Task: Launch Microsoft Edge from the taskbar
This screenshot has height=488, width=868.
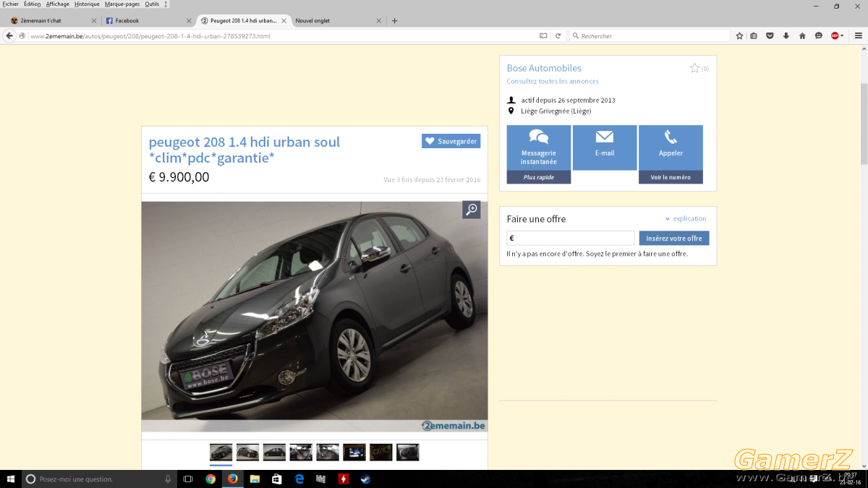Action: coord(299,479)
